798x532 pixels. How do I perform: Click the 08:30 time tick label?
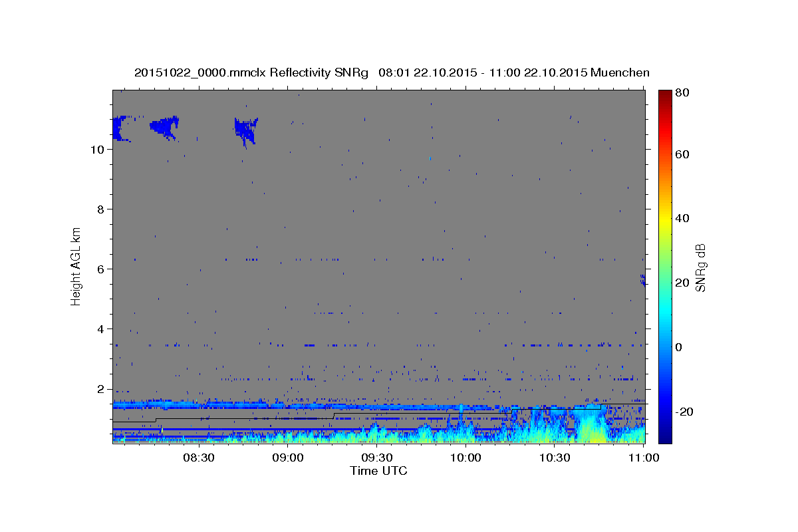(x=198, y=458)
